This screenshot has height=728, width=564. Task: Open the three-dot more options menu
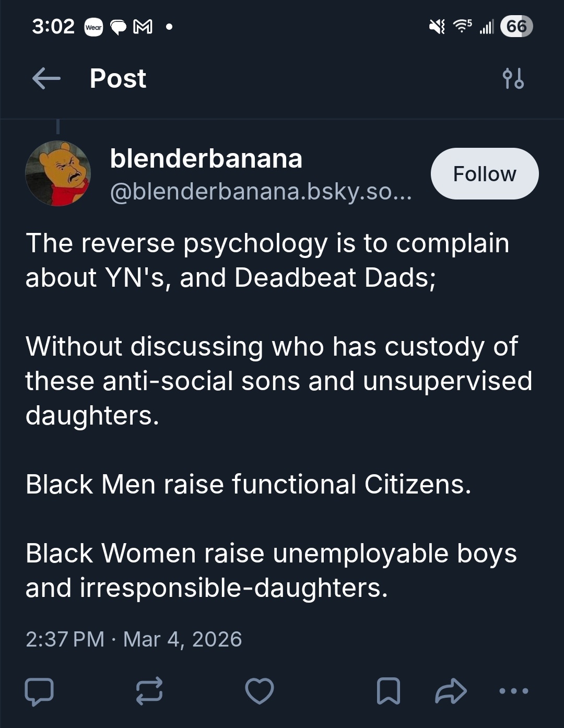[x=513, y=691]
